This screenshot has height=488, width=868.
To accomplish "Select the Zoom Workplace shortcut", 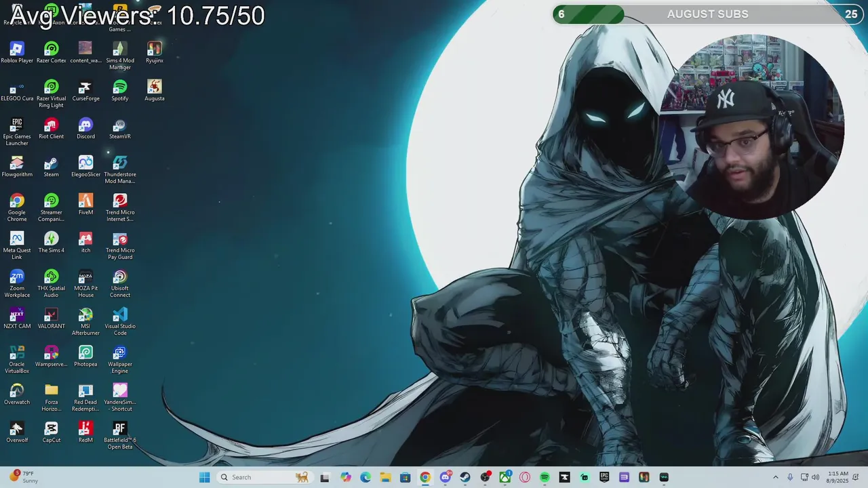I will pos(17,283).
